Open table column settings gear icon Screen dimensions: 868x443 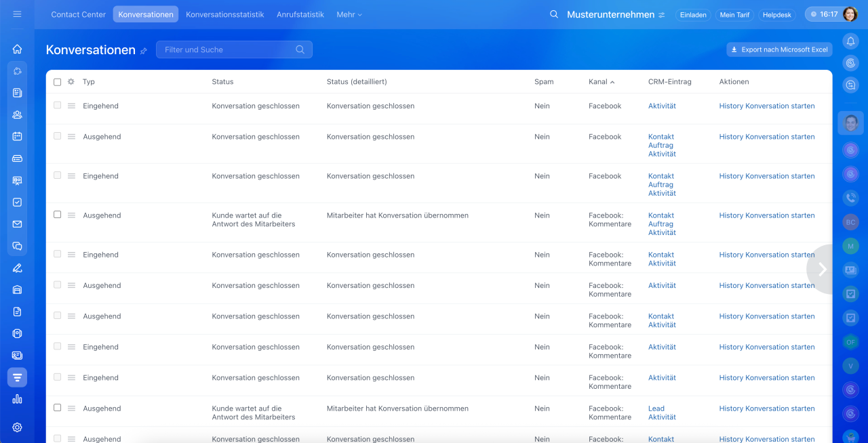(x=71, y=82)
